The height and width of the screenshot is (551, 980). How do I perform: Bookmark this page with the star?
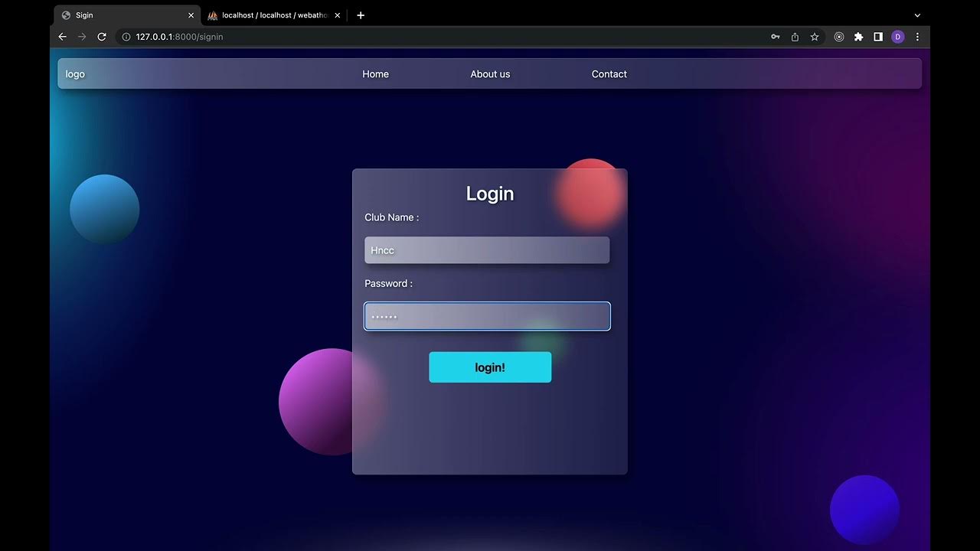(815, 37)
